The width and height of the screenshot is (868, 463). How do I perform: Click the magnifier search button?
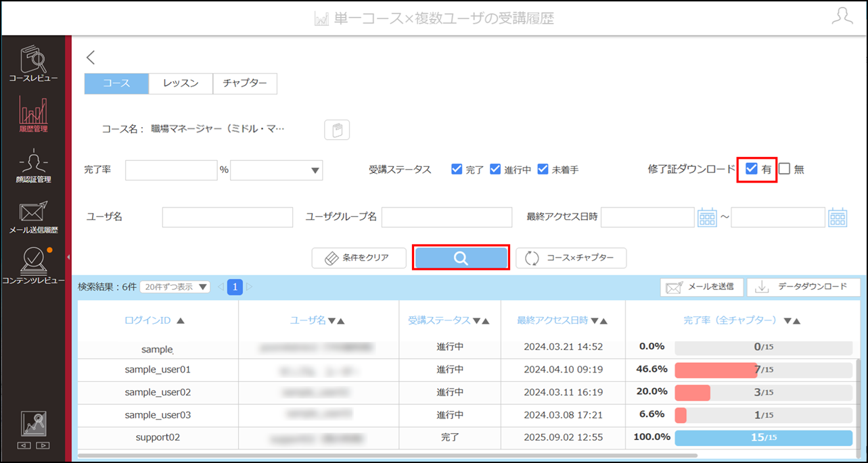pyautogui.click(x=461, y=258)
